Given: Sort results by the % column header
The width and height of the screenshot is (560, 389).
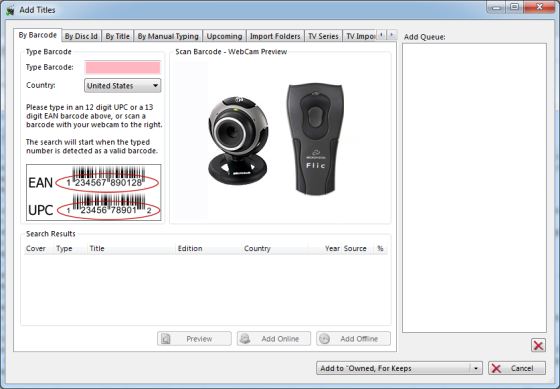Looking at the screenshot, I should tap(380, 249).
